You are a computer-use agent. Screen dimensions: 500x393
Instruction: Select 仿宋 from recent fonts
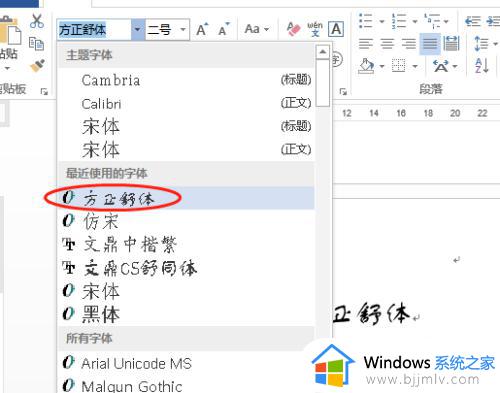tap(186, 221)
